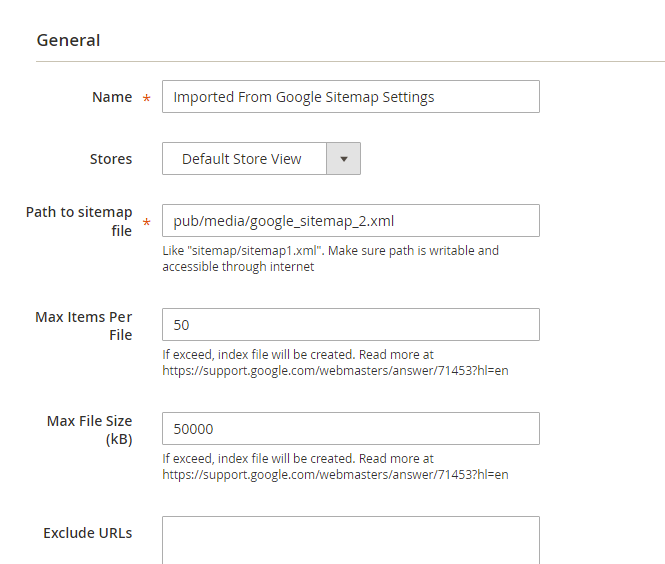Click the Name input field

pyautogui.click(x=350, y=97)
